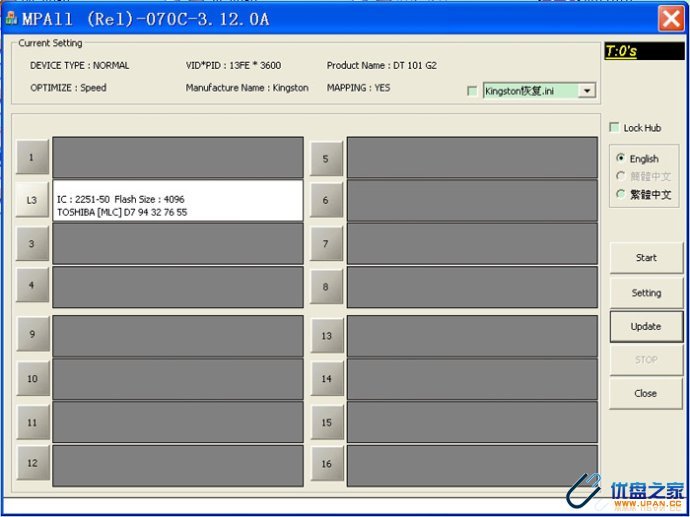Enable the Lock Hub checkbox
The width and height of the screenshot is (690, 517).
[614, 128]
